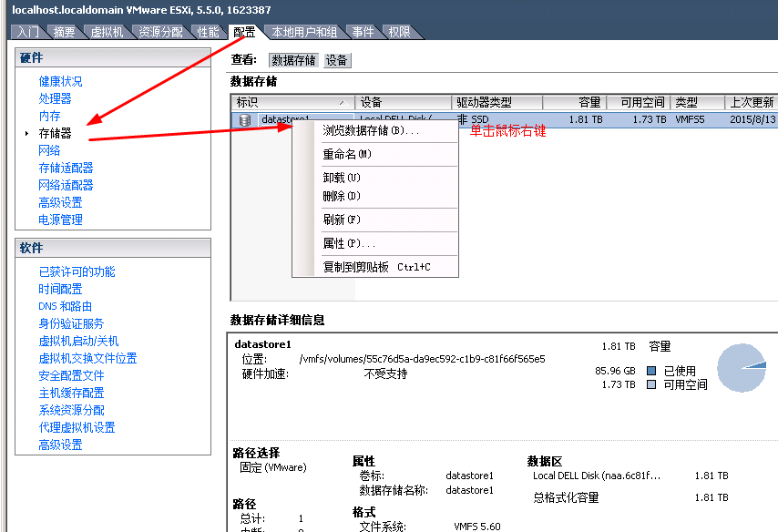Click 存储适配器 link
Viewport: 778px width, 532px height.
click(x=66, y=168)
